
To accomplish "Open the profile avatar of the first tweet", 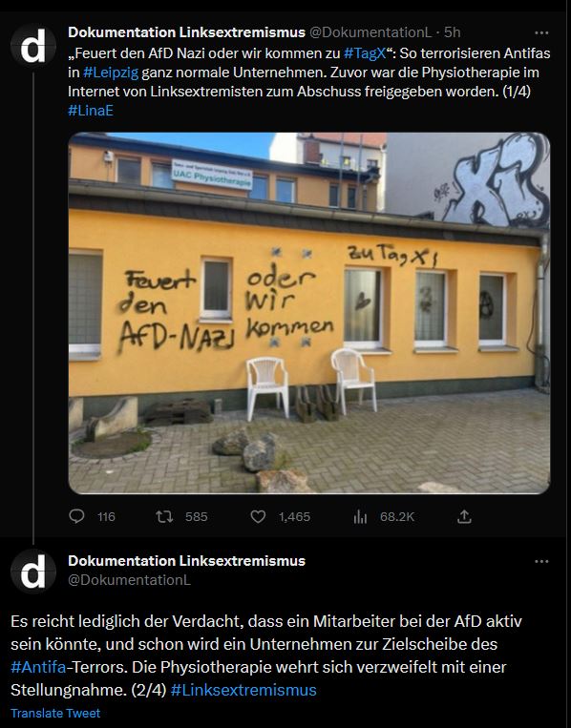I will 33,47.
